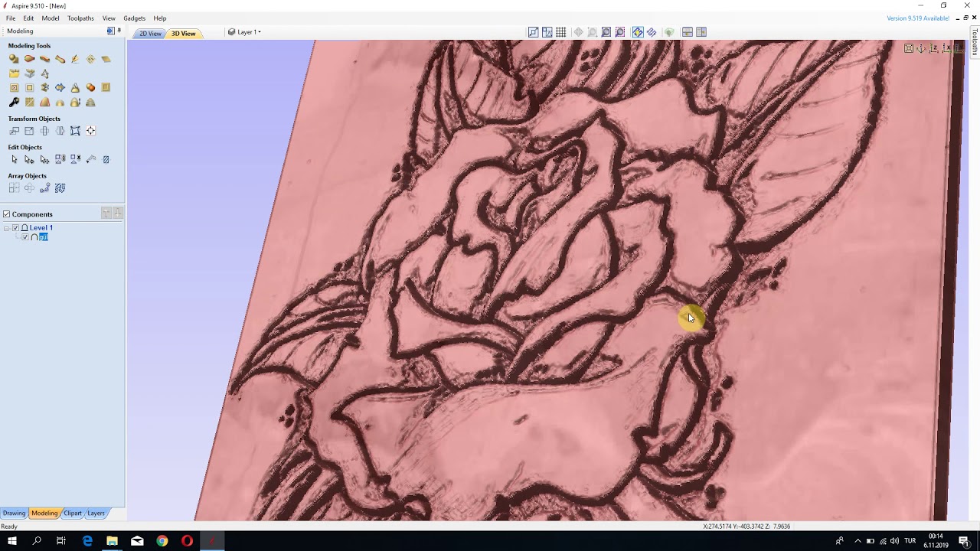
Task: Click the TUR input language indicator
Action: point(910,541)
